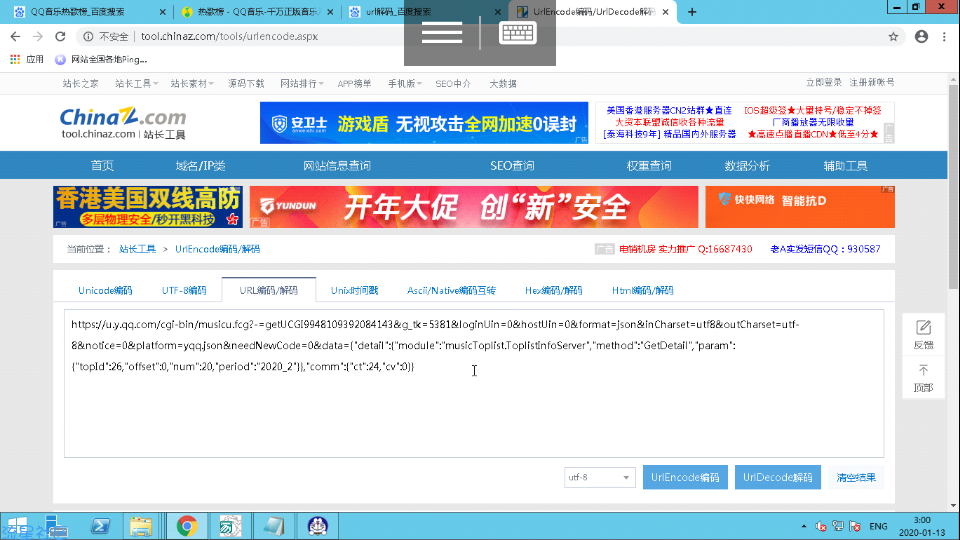
Task: Switch to the UTF-8编码 tab
Action: pyautogui.click(x=184, y=290)
